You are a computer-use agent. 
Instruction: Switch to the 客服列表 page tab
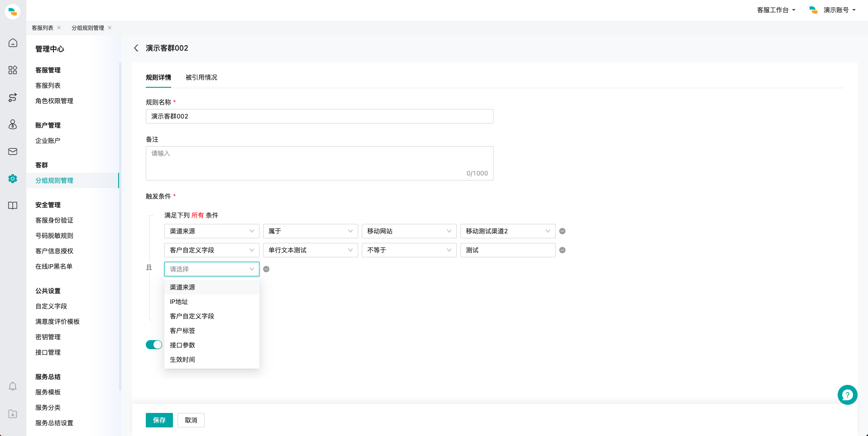(x=43, y=28)
